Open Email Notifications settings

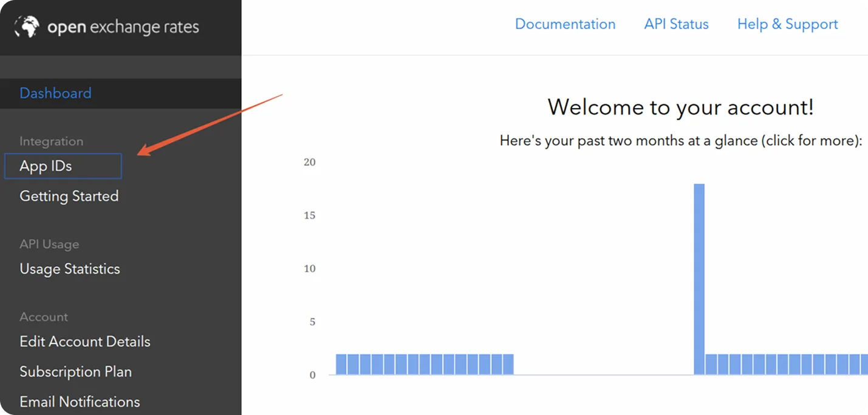[x=80, y=402]
